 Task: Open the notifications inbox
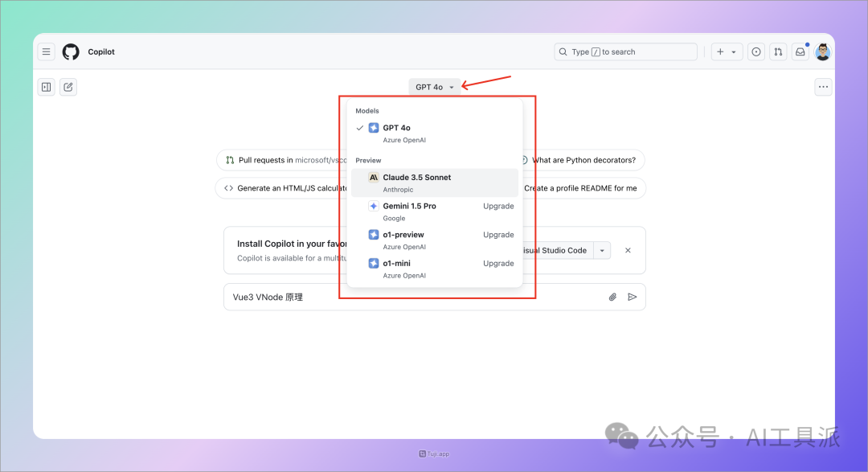(x=800, y=52)
